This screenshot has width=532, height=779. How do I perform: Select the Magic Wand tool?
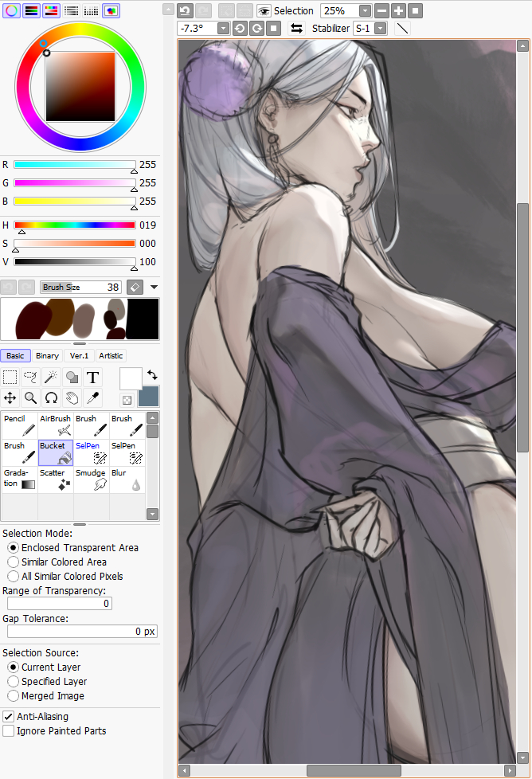click(52, 378)
